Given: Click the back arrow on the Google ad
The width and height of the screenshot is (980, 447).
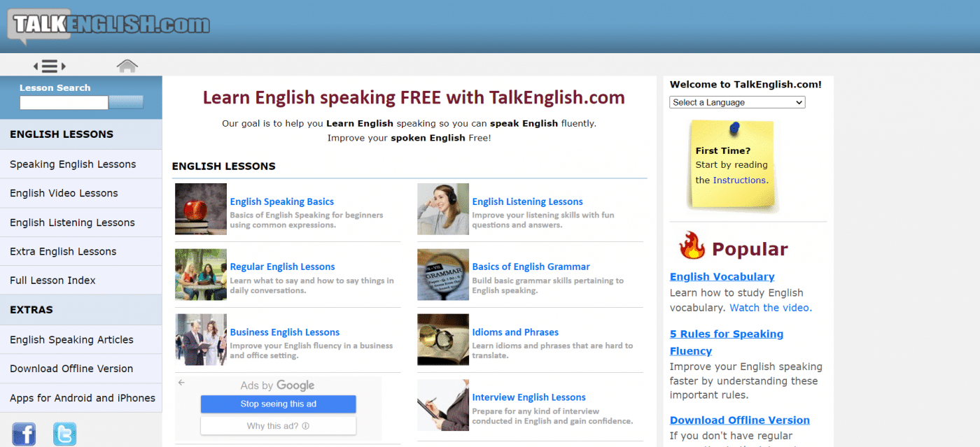Looking at the screenshot, I should pos(181,383).
